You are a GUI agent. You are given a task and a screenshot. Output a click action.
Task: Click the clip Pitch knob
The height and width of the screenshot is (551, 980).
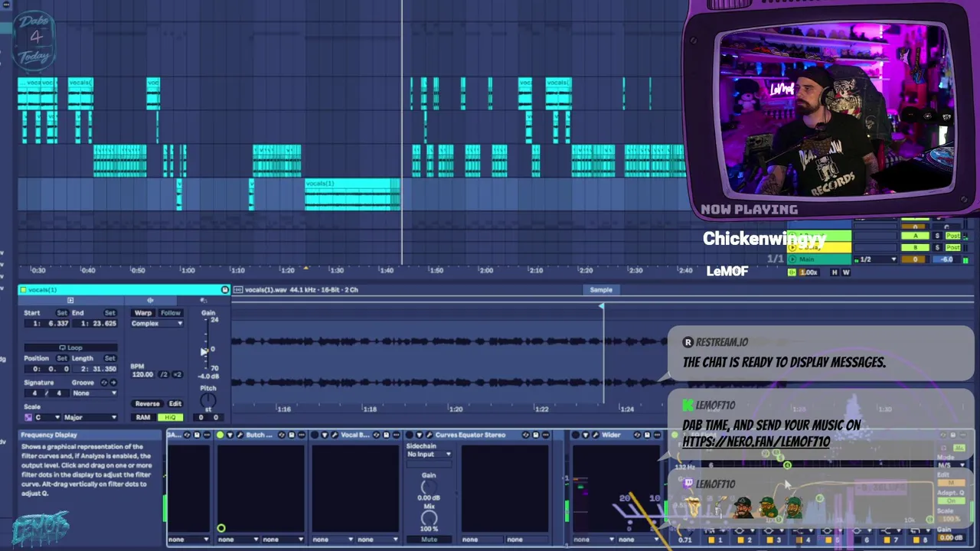[x=207, y=401]
